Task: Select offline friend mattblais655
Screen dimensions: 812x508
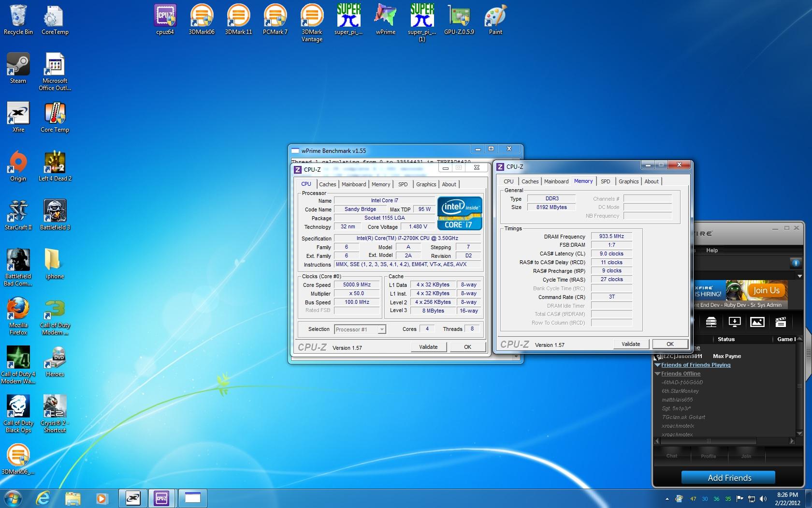Action: tap(677, 400)
